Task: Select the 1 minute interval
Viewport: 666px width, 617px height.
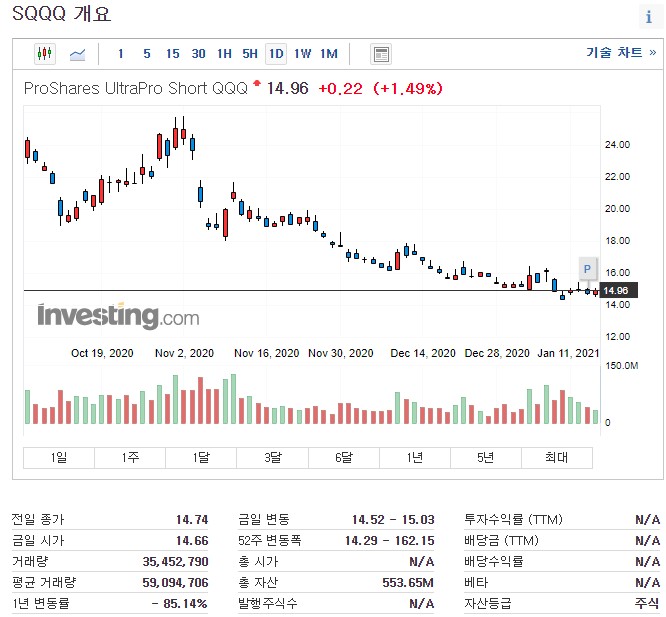Action: pyautogui.click(x=121, y=54)
